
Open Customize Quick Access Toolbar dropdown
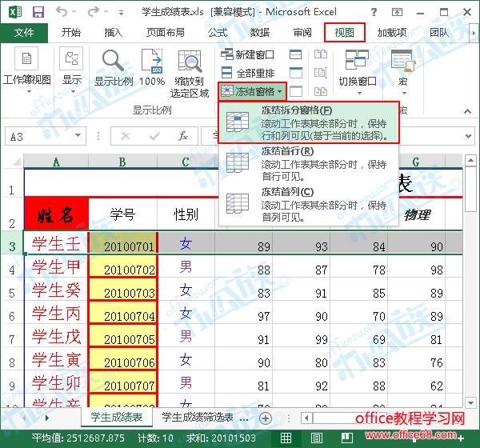(122, 13)
